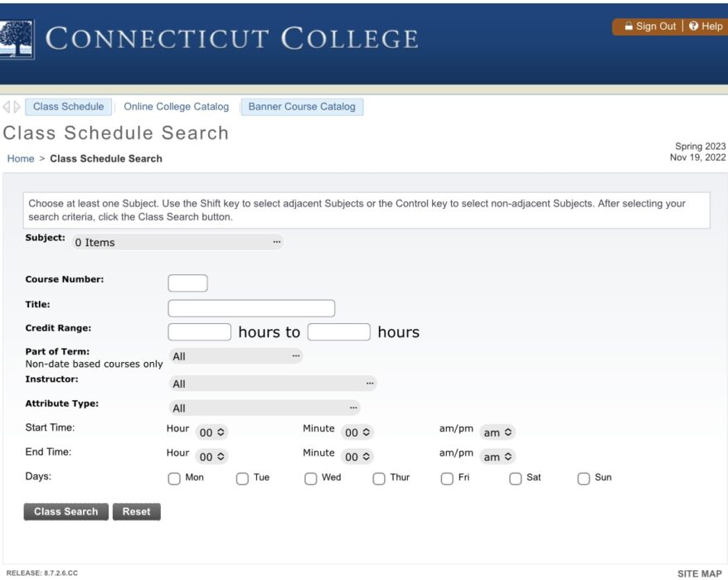Switch to the Online College Catalog tab
The height and width of the screenshot is (580, 728).
(x=176, y=107)
